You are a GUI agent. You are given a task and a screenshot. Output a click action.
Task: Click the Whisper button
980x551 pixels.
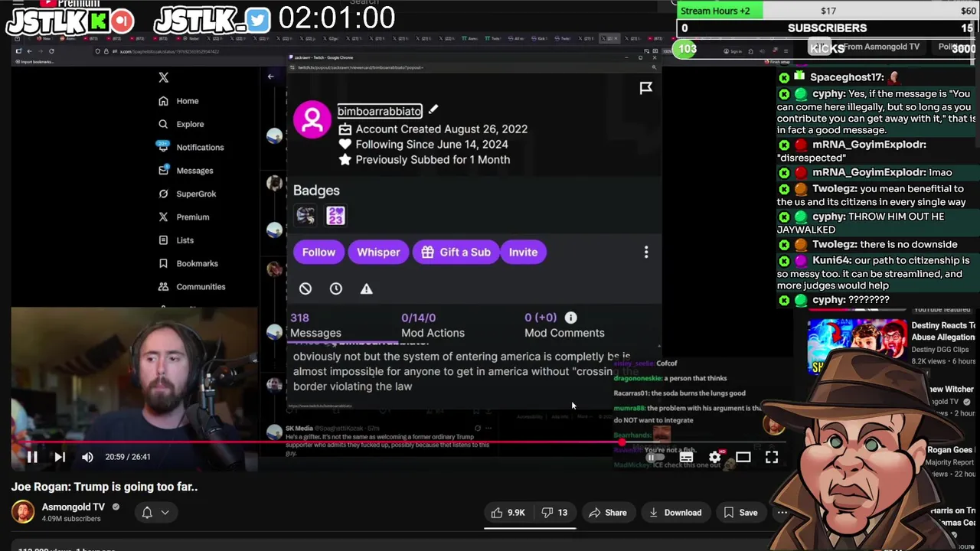pos(378,252)
